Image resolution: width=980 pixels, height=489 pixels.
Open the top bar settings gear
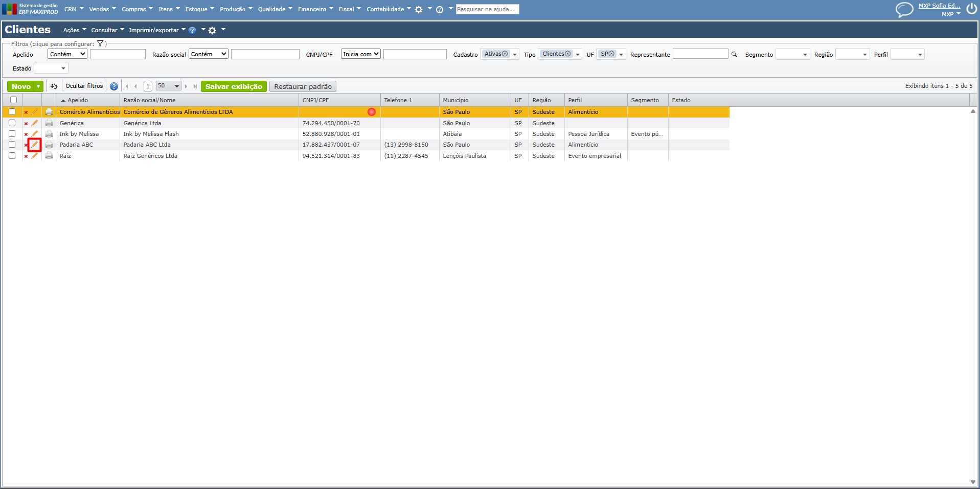click(419, 9)
